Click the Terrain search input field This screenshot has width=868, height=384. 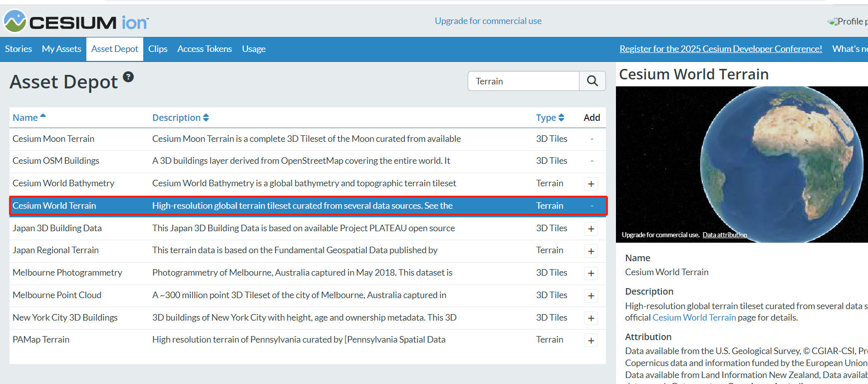(523, 81)
